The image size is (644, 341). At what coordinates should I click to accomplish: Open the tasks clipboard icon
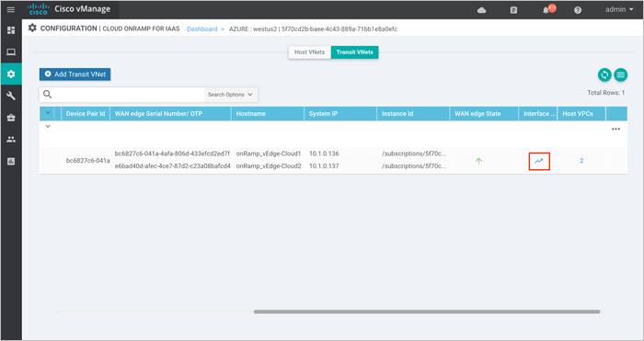[x=513, y=10]
